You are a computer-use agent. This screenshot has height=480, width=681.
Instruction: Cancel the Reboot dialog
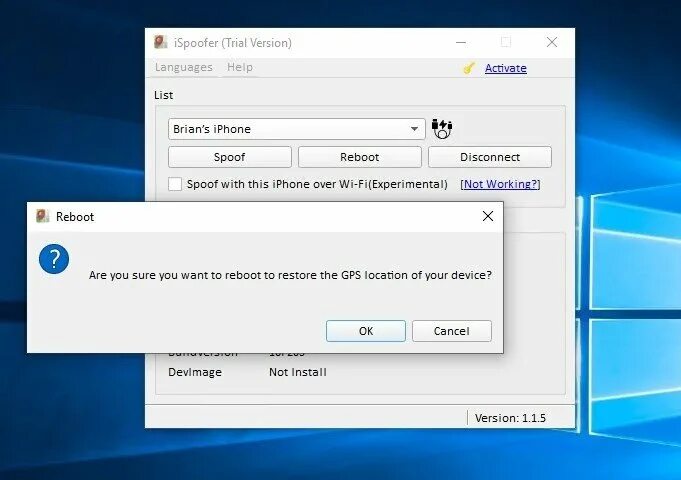tap(452, 331)
